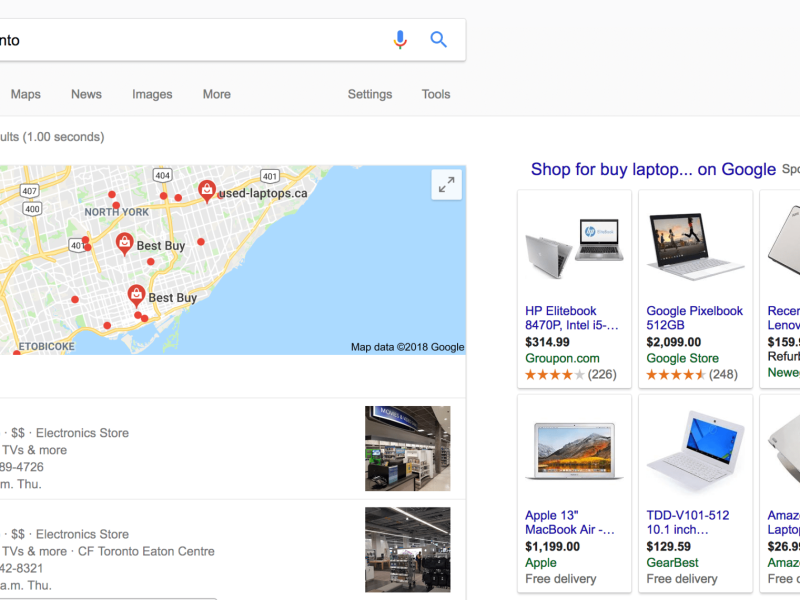800x600 pixels.
Task: Open the first Electronics Store photo thumbnail
Action: point(408,448)
